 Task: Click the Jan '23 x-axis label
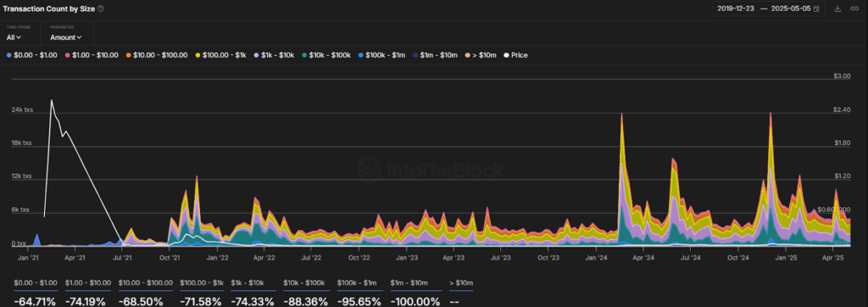(x=408, y=258)
